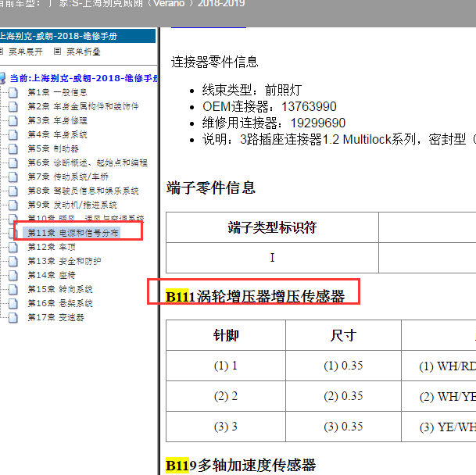Select chapter 3 车身修理

57,120
